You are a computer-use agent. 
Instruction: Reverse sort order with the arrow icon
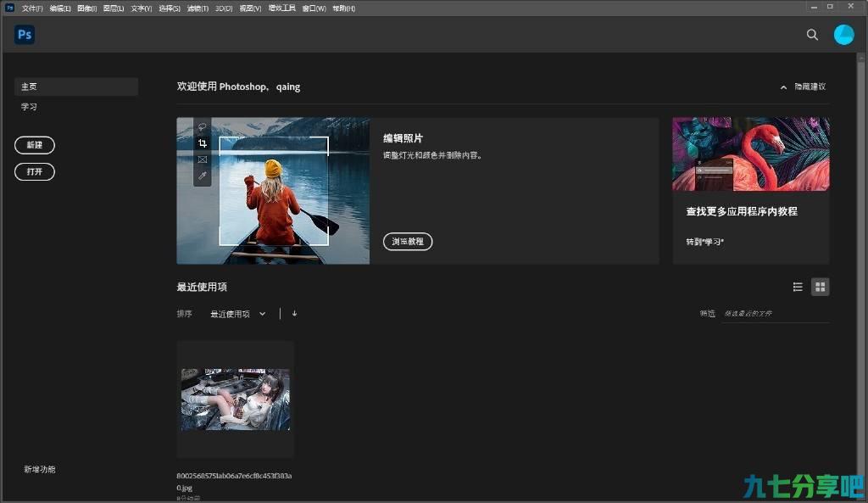[x=294, y=314]
